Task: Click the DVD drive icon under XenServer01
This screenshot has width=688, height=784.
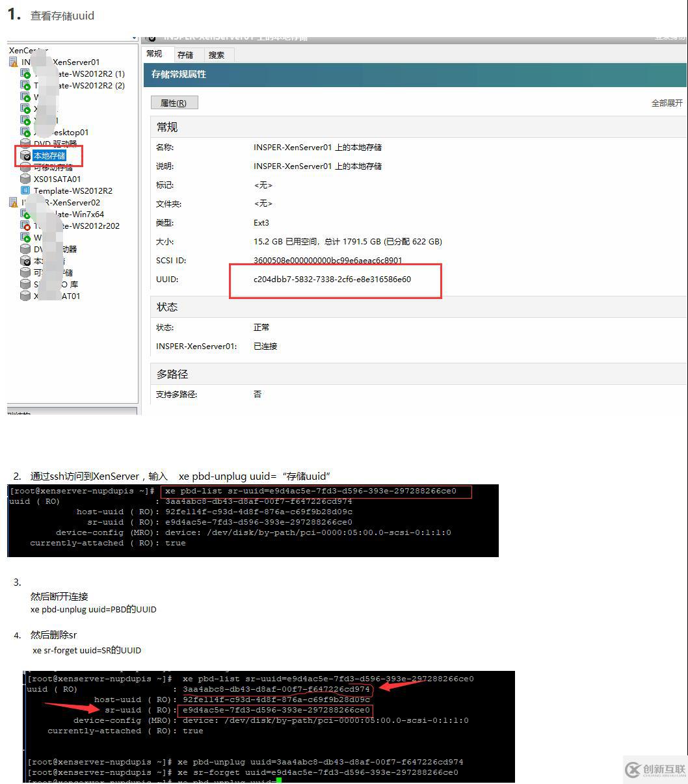Action: pyautogui.click(x=25, y=144)
